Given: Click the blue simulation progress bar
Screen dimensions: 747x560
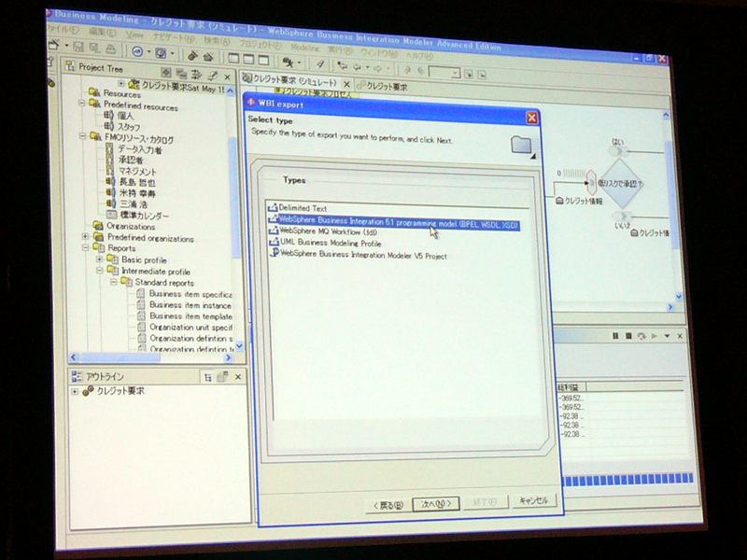Looking at the screenshot, I should (628, 480).
